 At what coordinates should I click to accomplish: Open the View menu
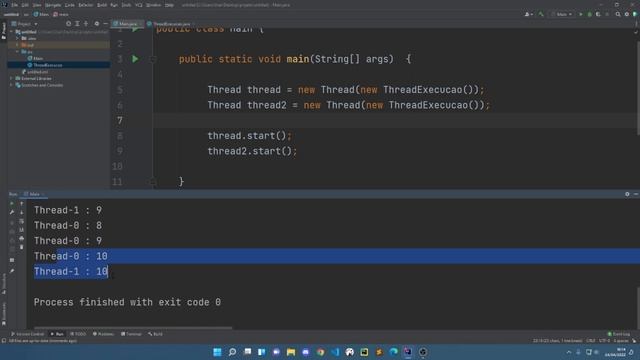click(x=37, y=5)
